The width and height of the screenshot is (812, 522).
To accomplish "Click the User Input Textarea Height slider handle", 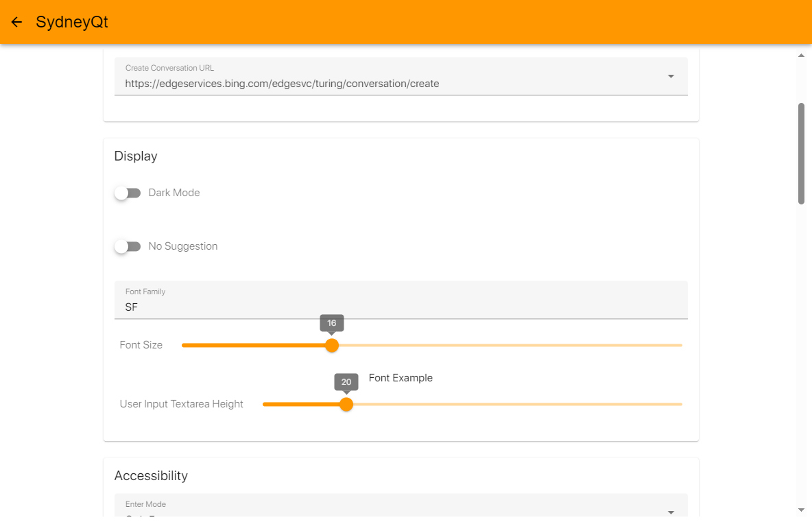I will point(346,404).
